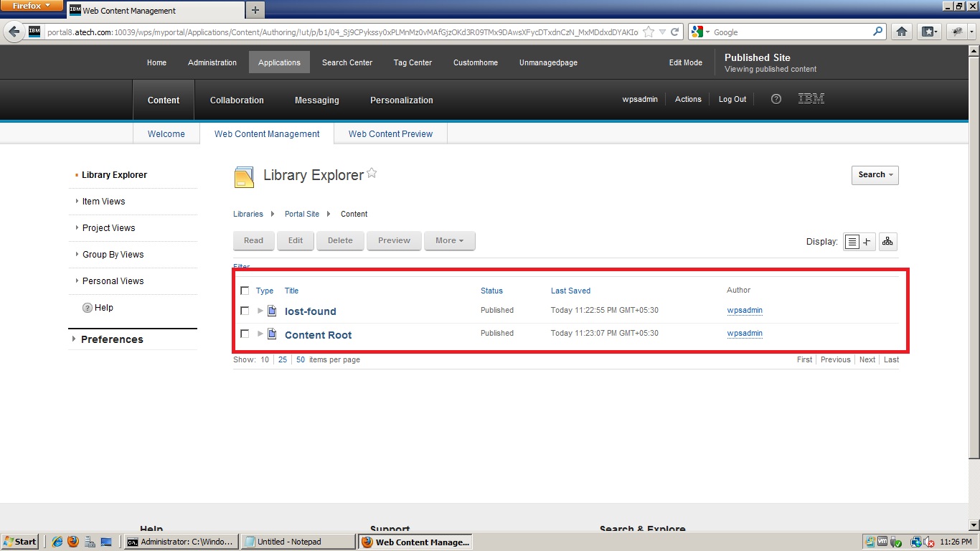Click the Preview button
Screen dimensions: 980x551
click(x=394, y=241)
